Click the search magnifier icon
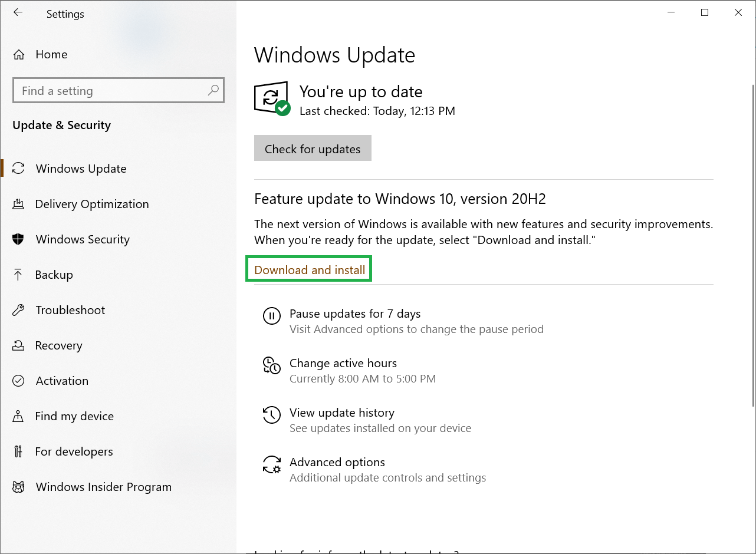The height and width of the screenshot is (554, 756). (213, 90)
